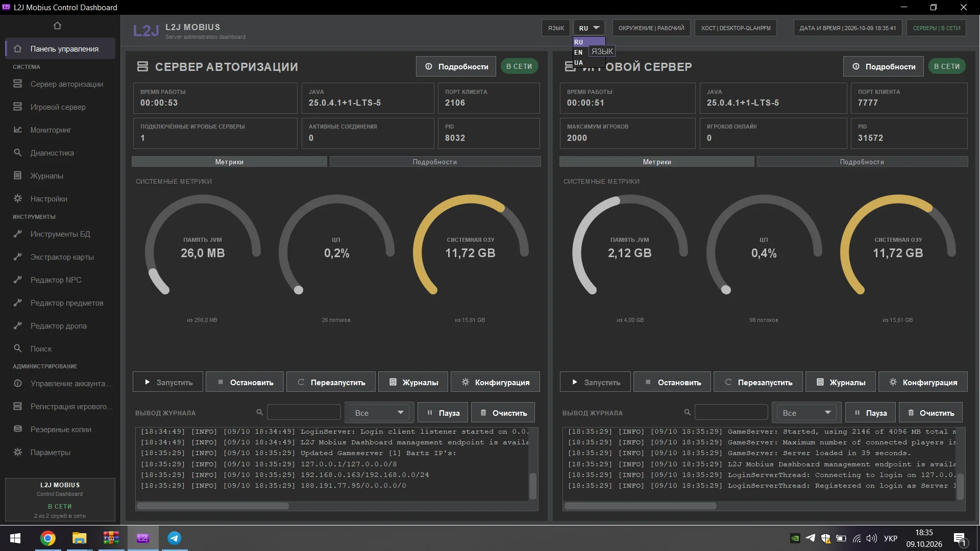Open Игровой сервер in the sidebar
This screenshot has width=980, height=551.
pyautogui.click(x=60, y=107)
